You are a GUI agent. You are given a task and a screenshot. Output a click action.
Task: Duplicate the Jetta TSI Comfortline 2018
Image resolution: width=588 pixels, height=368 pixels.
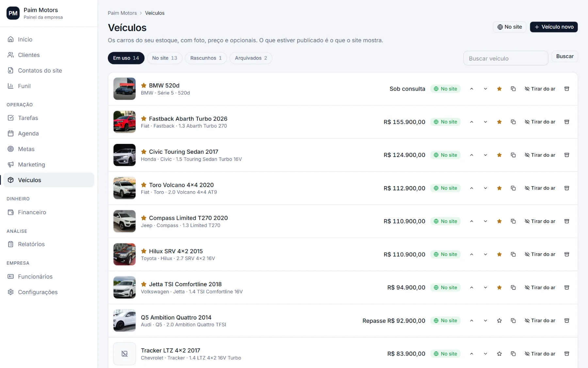[513, 288]
